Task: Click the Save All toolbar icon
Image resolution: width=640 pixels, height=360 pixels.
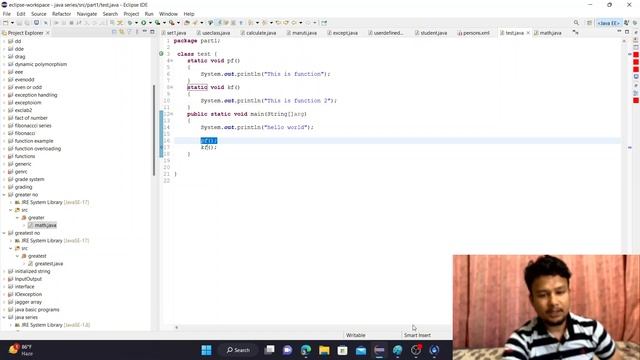Action: tap(27, 23)
